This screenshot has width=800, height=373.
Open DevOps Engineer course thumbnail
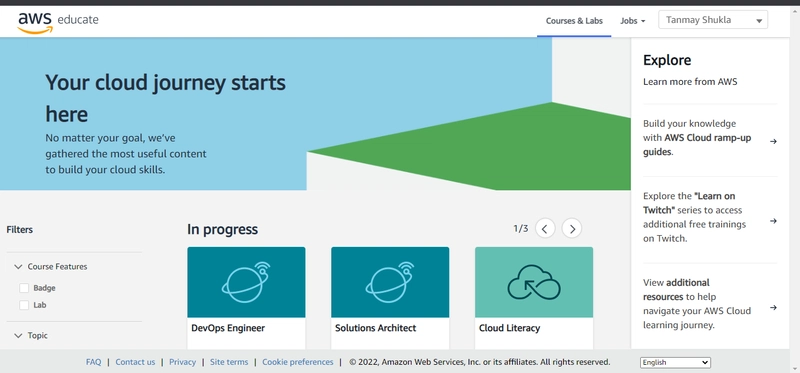point(246,282)
